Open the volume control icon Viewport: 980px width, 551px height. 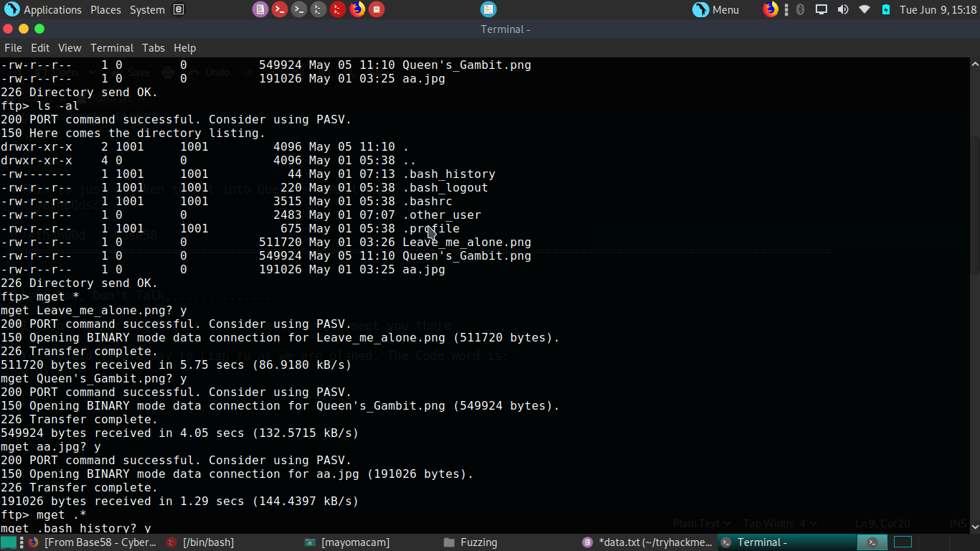click(x=843, y=9)
